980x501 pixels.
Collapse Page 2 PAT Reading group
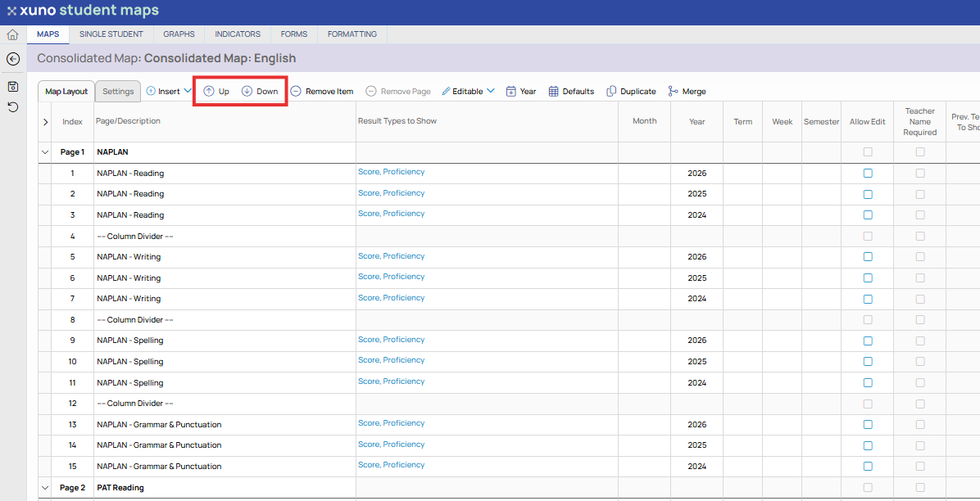45,488
